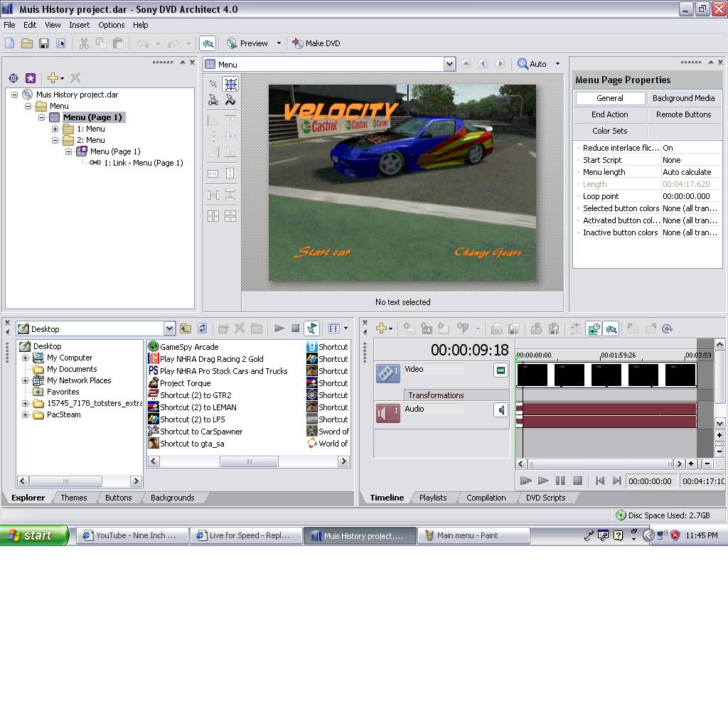Image resolution: width=728 pixels, height=728 pixels.
Task: Click the timeline horizontal scrollbar
Action: [x=600, y=464]
